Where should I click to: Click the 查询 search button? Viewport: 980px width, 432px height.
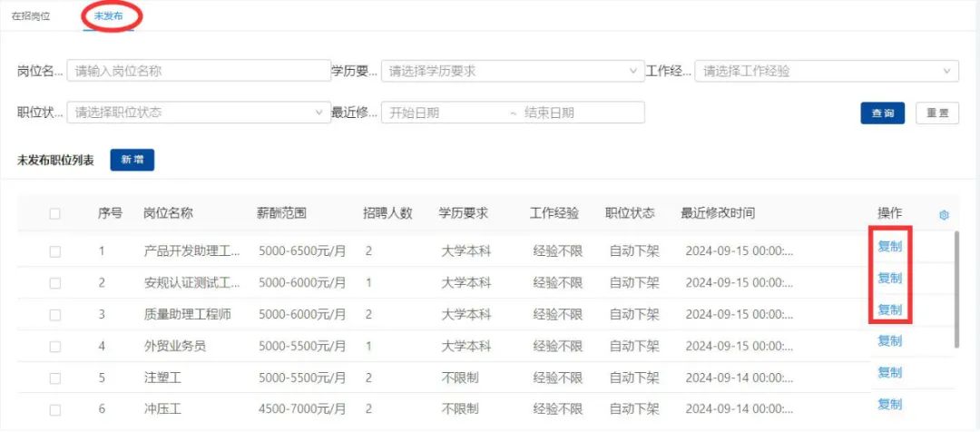pos(882,113)
